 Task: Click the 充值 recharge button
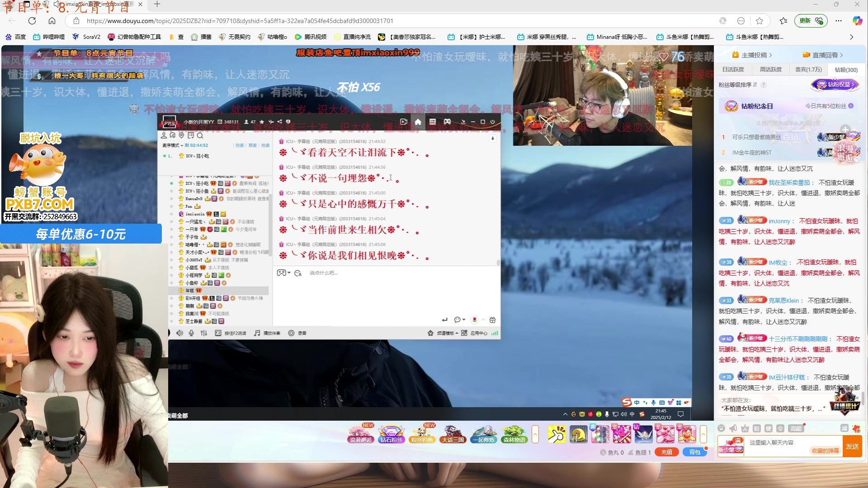point(667,452)
